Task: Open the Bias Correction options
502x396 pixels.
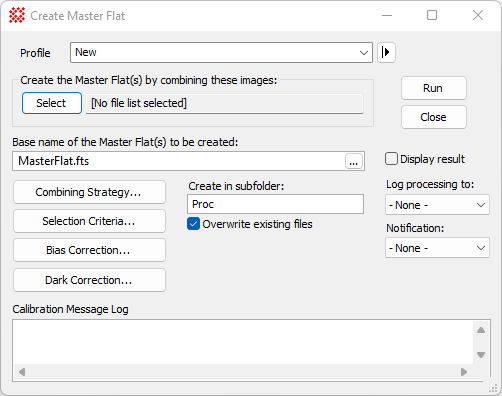Action: [89, 250]
